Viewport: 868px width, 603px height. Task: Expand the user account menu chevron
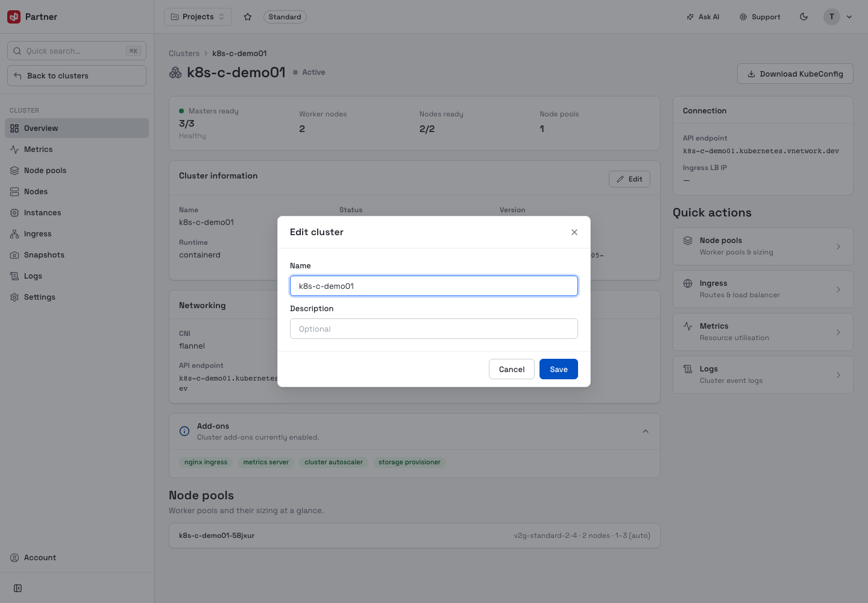point(849,17)
